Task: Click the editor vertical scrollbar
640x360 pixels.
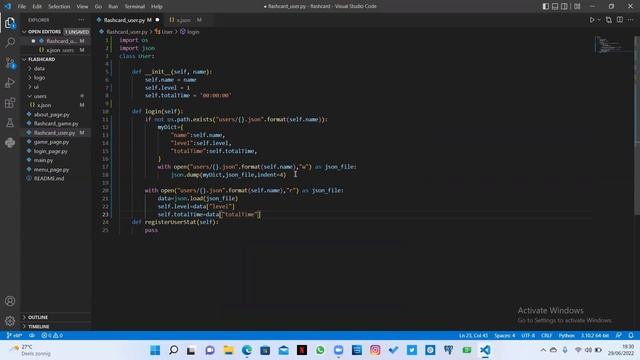Action: click(x=637, y=125)
